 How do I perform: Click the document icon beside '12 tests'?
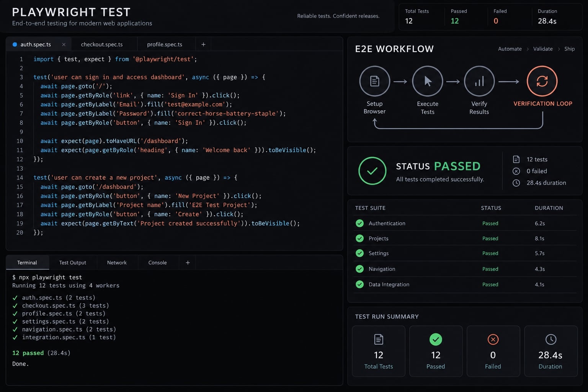point(516,159)
